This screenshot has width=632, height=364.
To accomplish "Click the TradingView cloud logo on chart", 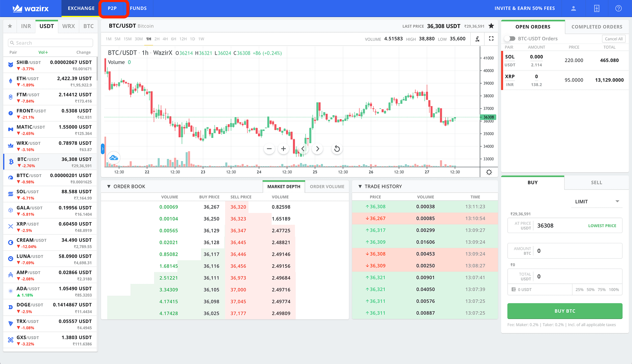I will (114, 158).
